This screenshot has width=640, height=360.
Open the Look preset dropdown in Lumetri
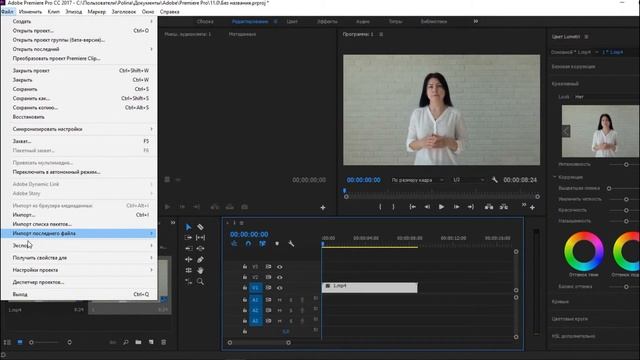[607, 97]
